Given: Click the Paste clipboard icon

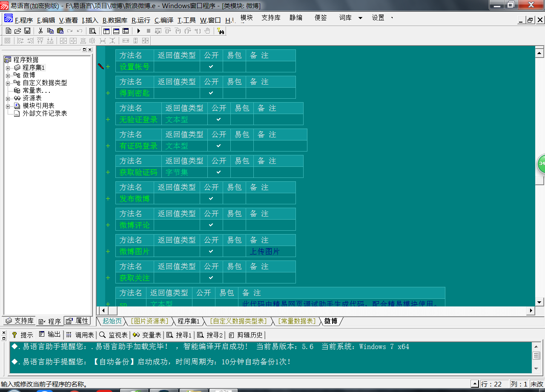Looking at the screenshot, I should coord(60,31).
